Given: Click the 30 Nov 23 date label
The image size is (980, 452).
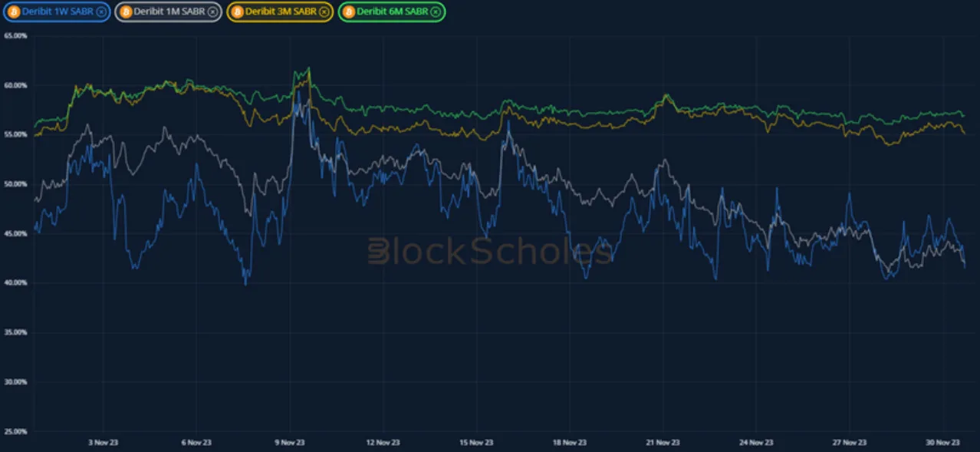Looking at the screenshot, I should click(943, 442).
